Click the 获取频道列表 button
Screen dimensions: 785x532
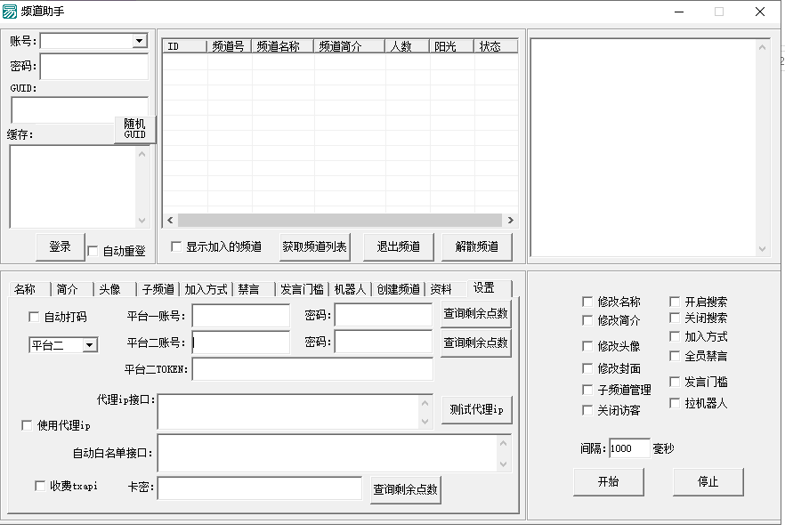(x=315, y=246)
